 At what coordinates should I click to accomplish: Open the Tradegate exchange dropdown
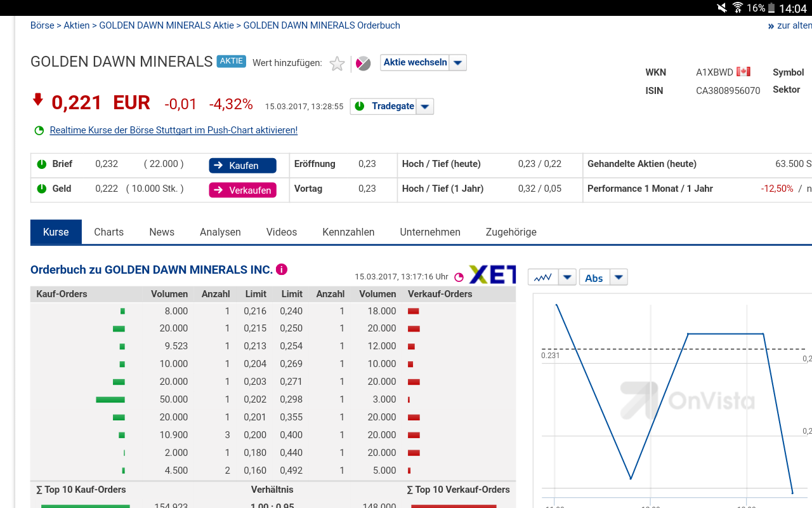[425, 106]
